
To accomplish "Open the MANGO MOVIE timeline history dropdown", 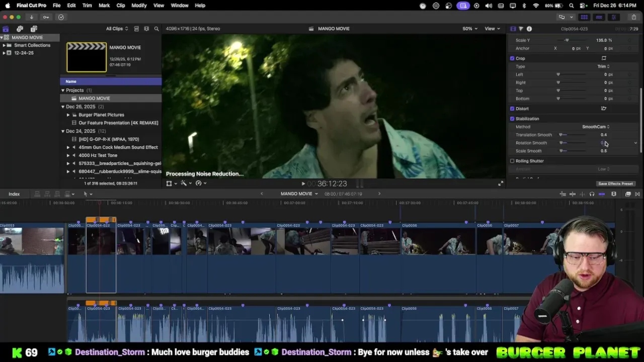I will point(299,194).
